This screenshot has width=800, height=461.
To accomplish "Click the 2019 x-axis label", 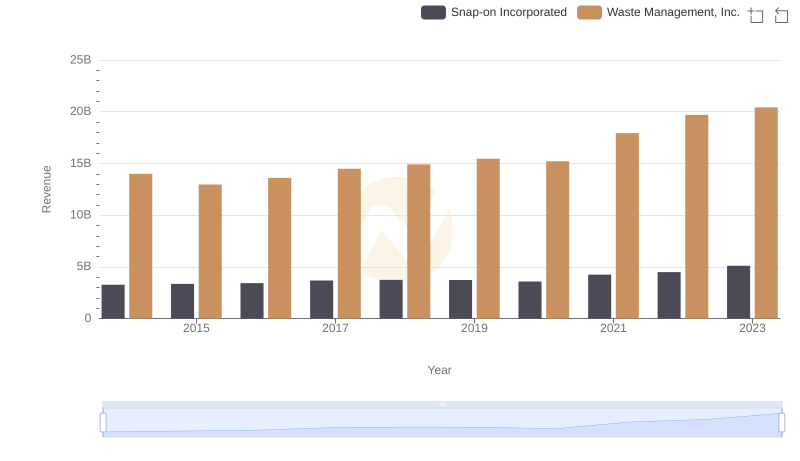I will (x=474, y=328).
